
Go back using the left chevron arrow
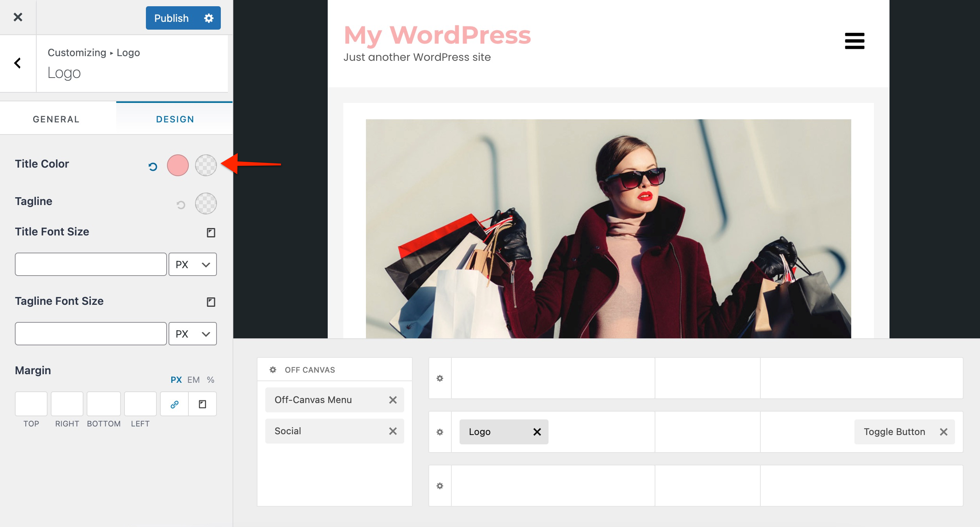click(x=18, y=63)
